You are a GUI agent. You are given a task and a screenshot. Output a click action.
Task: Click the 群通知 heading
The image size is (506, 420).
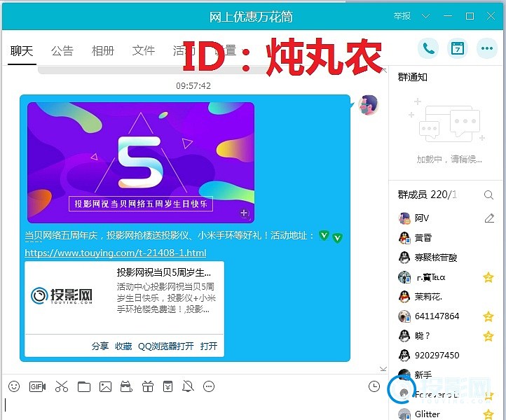point(412,77)
